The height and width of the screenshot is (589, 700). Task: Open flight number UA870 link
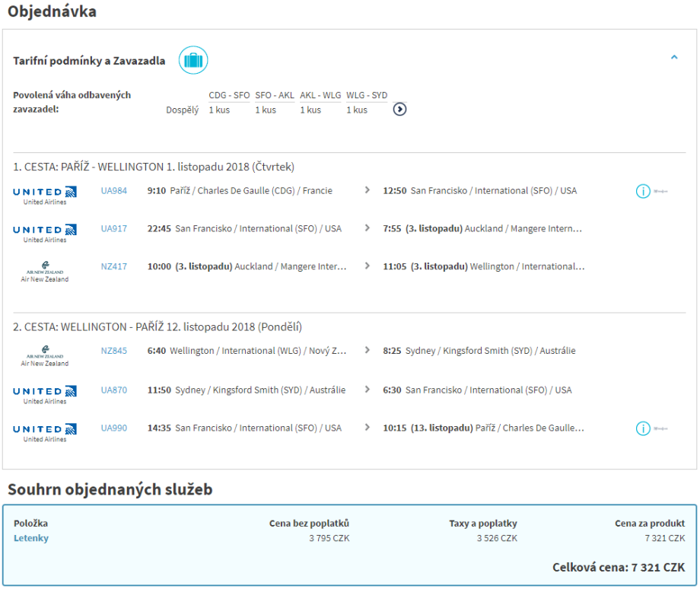pos(114,390)
